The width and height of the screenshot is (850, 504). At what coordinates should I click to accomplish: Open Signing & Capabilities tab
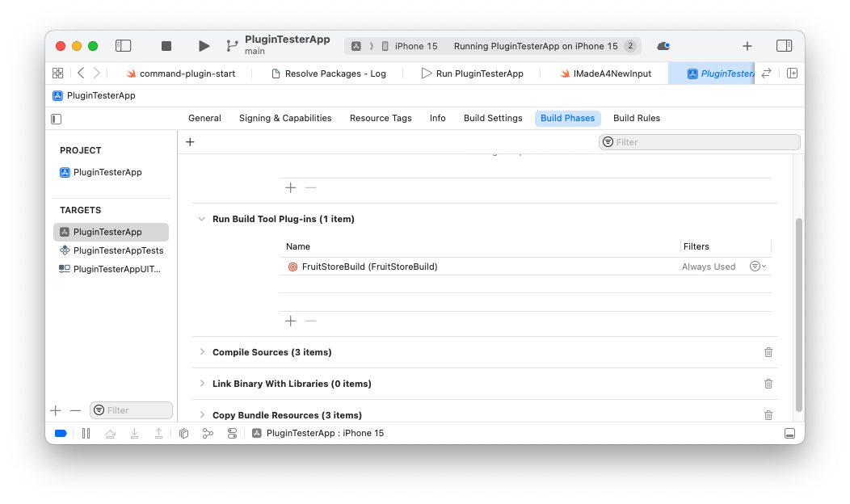coord(285,118)
